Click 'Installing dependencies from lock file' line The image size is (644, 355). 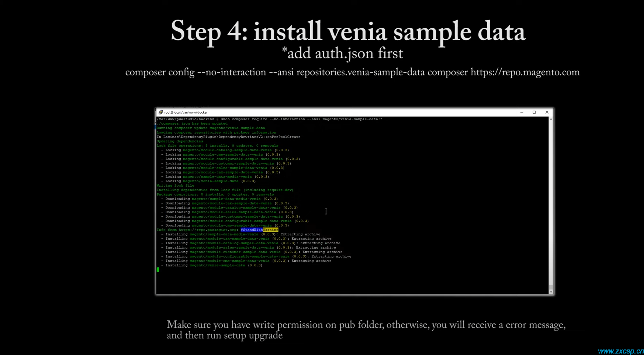coord(225,190)
